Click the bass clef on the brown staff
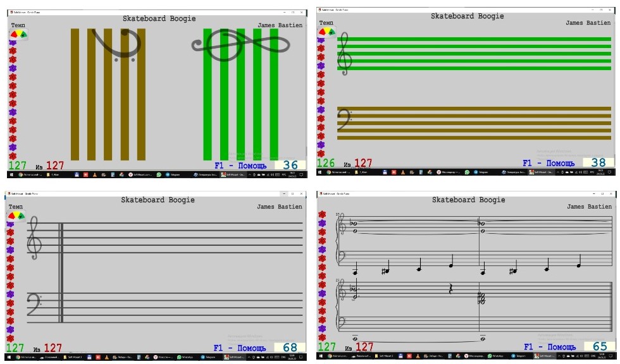Image resolution: width=620 pixels, height=364 pixels. click(344, 120)
